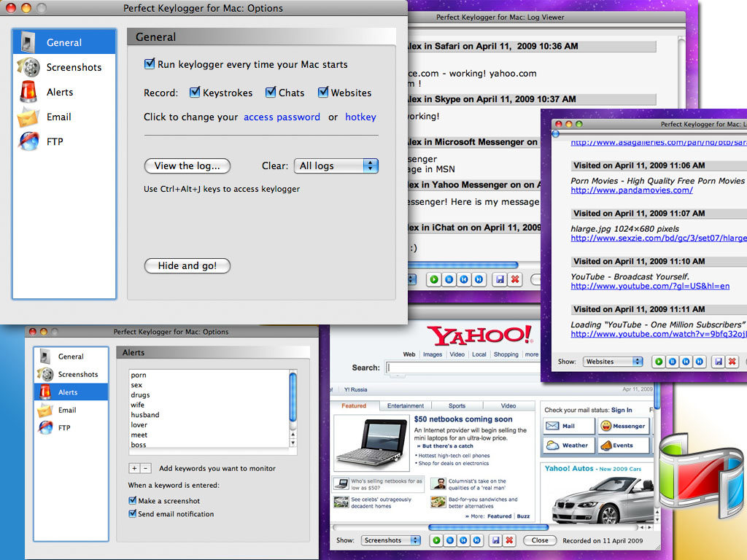Toggle 'Run keylogger every time your Mac starts'
The width and height of the screenshot is (747, 560).
tap(150, 64)
